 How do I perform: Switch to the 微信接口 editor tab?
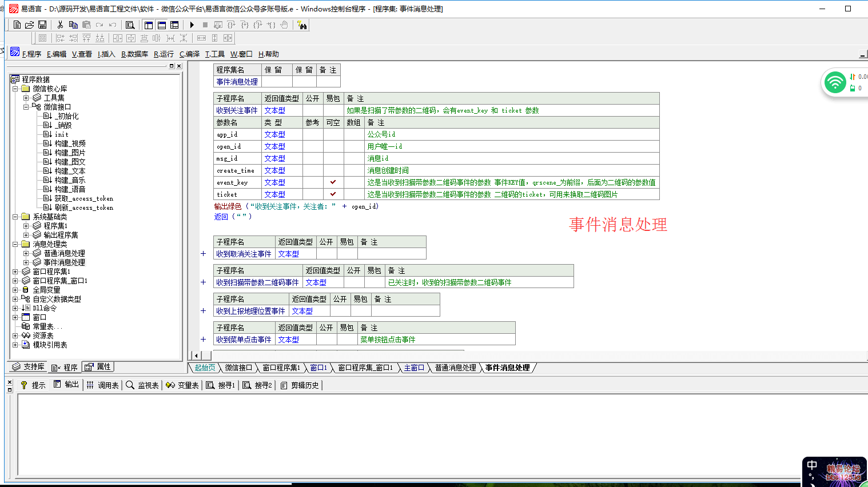tap(238, 368)
